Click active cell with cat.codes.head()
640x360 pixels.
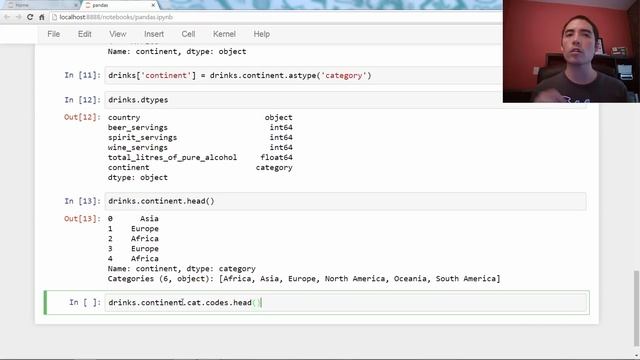point(345,302)
